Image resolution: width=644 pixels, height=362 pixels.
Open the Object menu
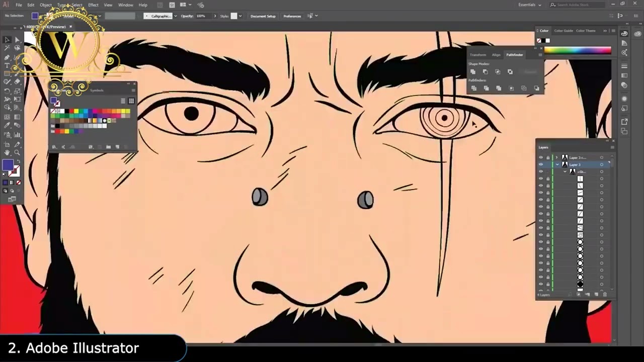pyautogui.click(x=46, y=5)
